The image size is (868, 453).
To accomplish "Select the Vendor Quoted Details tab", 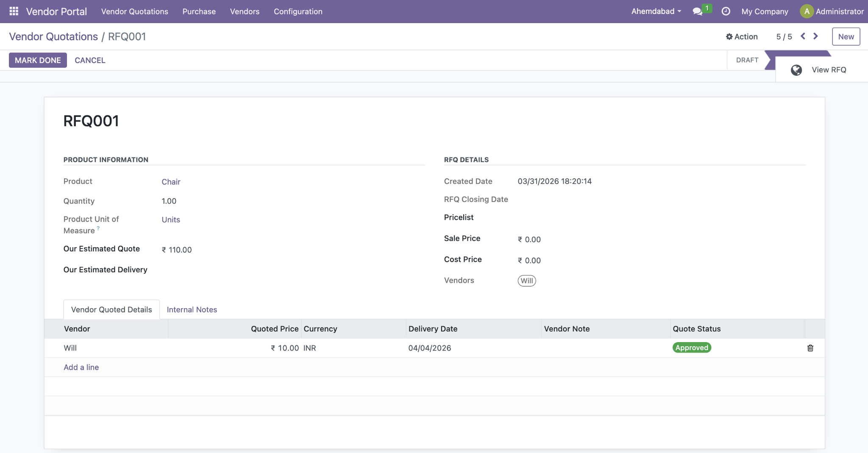I will click(111, 309).
